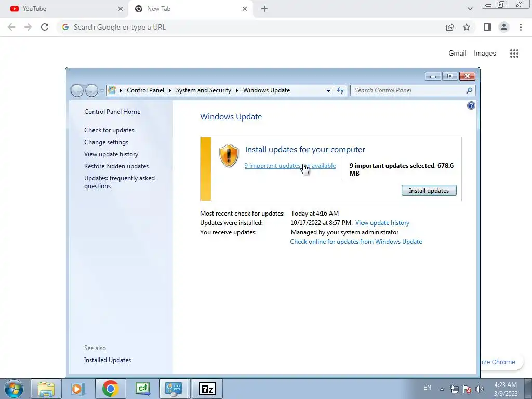532x399 pixels.
Task: Open Chrome side panel icon
Action: coord(487,27)
